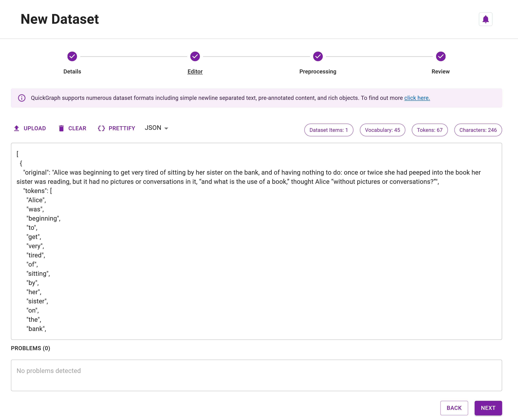Select the 'Dataset Items: 1' chip
Image resolution: width=518 pixels, height=420 pixels.
click(329, 130)
